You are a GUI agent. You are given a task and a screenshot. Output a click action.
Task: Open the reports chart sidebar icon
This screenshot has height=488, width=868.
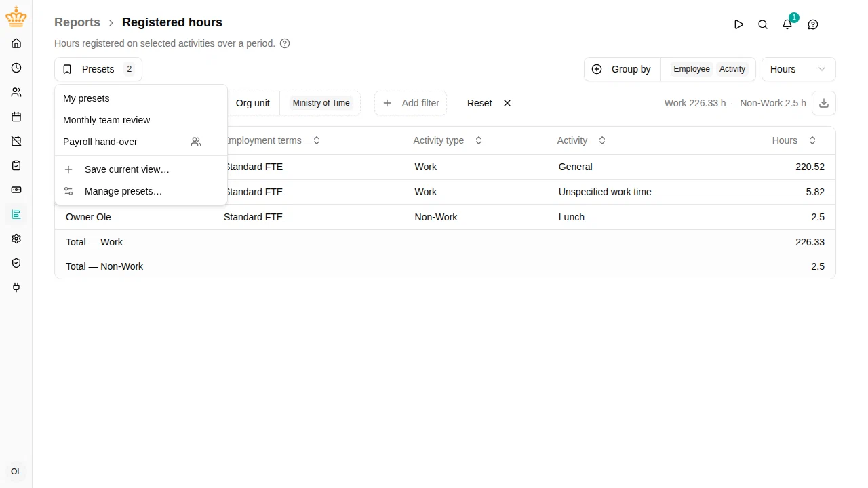point(16,214)
